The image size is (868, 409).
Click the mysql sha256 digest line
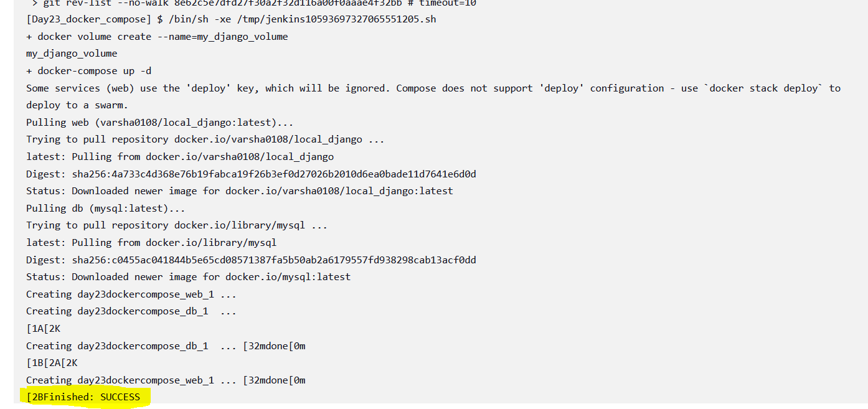[x=251, y=260]
